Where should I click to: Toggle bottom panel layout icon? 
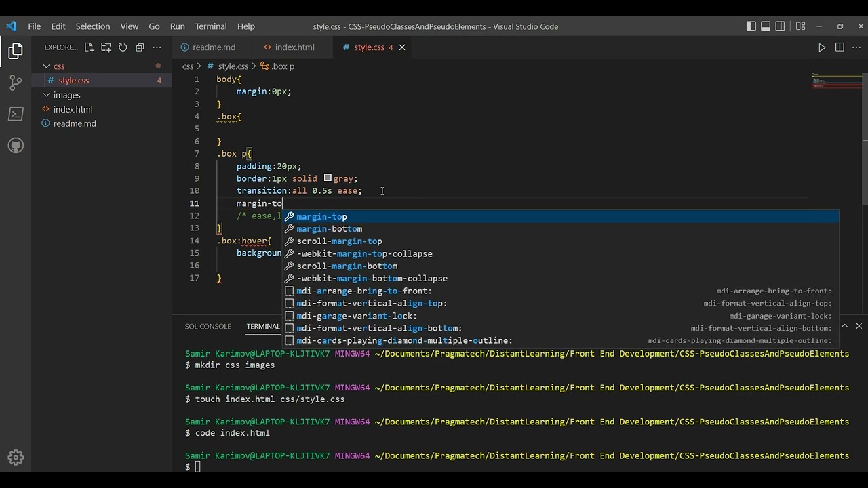[766, 26]
